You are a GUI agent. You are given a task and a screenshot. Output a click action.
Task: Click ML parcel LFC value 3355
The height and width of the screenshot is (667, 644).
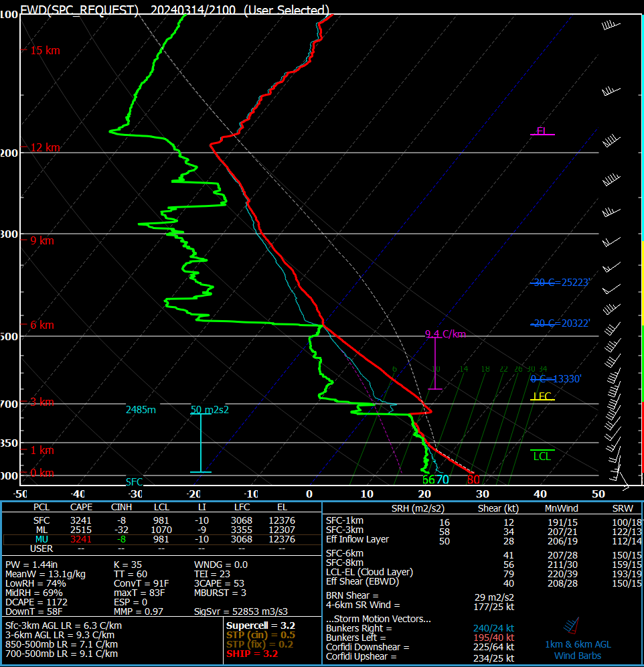point(242,530)
